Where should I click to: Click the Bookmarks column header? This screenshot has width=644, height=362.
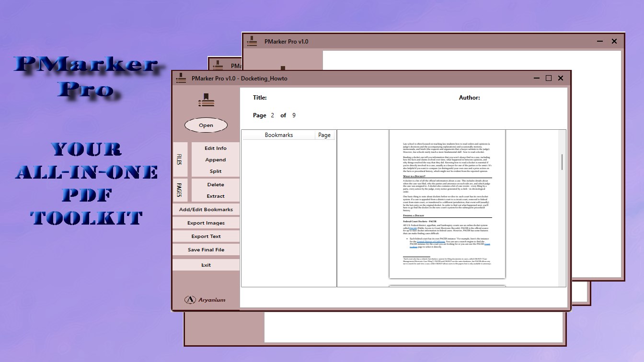coord(279,135)
